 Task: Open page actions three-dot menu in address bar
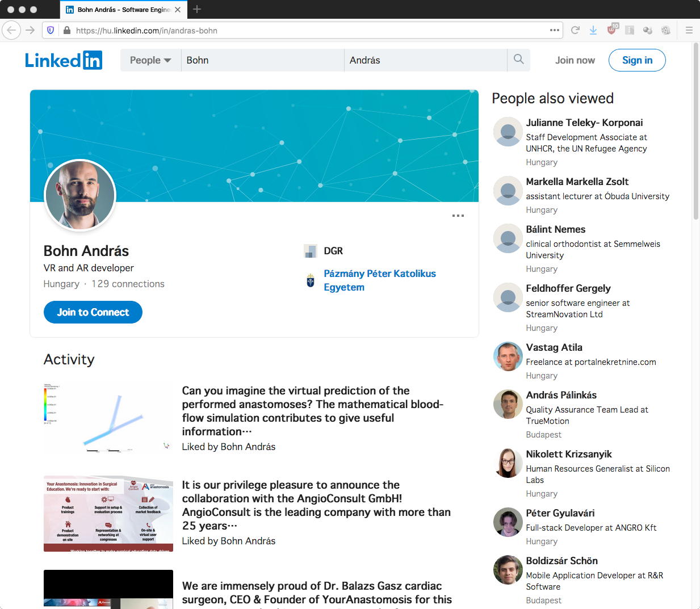point(555,30)
